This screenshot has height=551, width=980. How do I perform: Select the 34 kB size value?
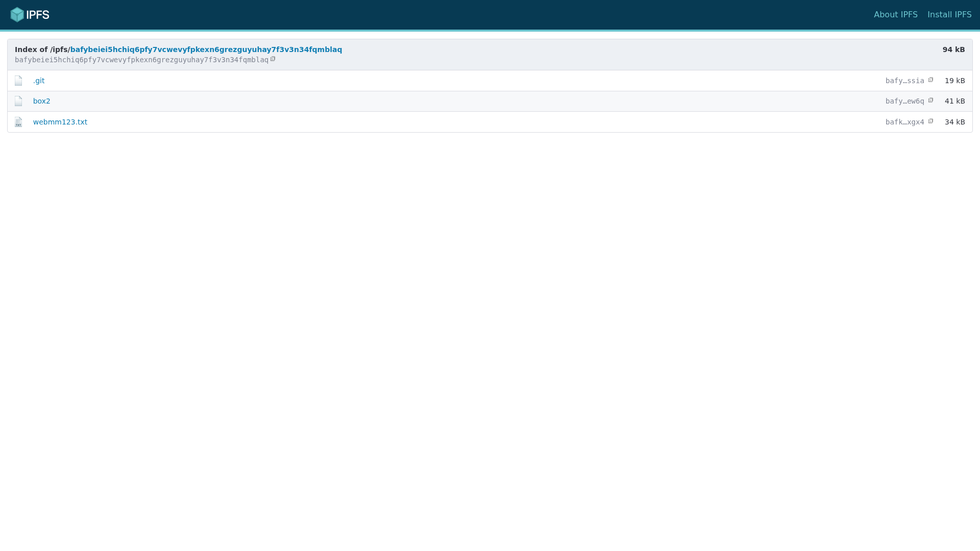click(x=954, y=122)
